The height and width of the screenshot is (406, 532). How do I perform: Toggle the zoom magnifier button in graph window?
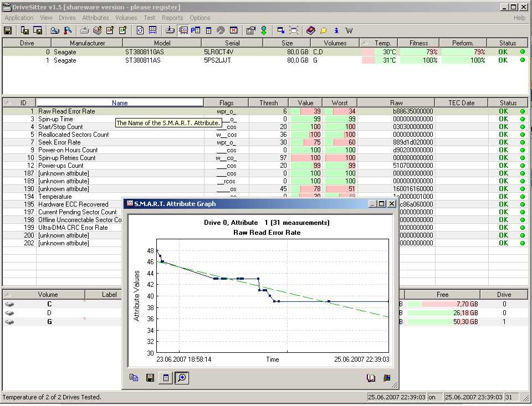(x=182, y=378)
